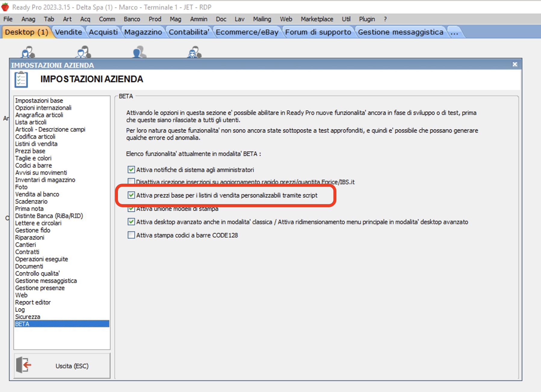Screen dimensions: 541x392
Task: Switch to the Contabilita' tab
Action: [x=189, y=32]
